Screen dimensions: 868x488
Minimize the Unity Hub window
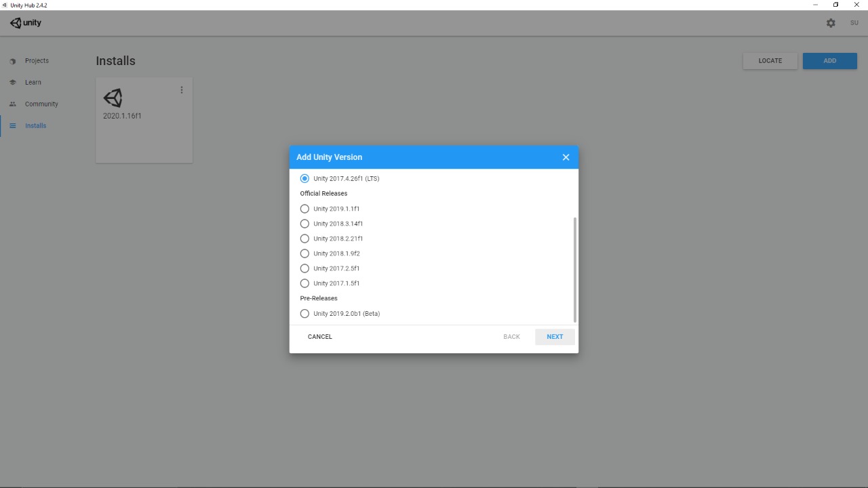tap(814, 5)
